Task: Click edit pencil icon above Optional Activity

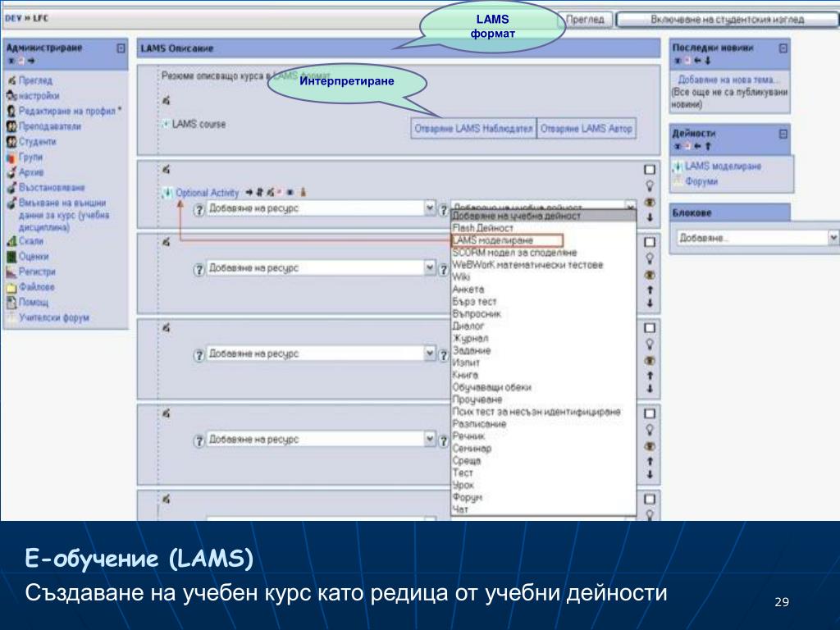Action: click(x=166, y=169)
